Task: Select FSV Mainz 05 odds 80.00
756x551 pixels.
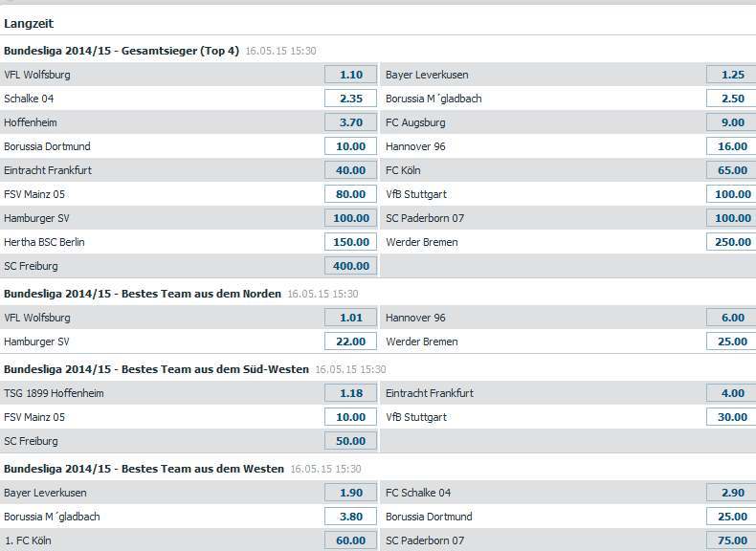Action: pyautogui.click(x=350, y=194)
